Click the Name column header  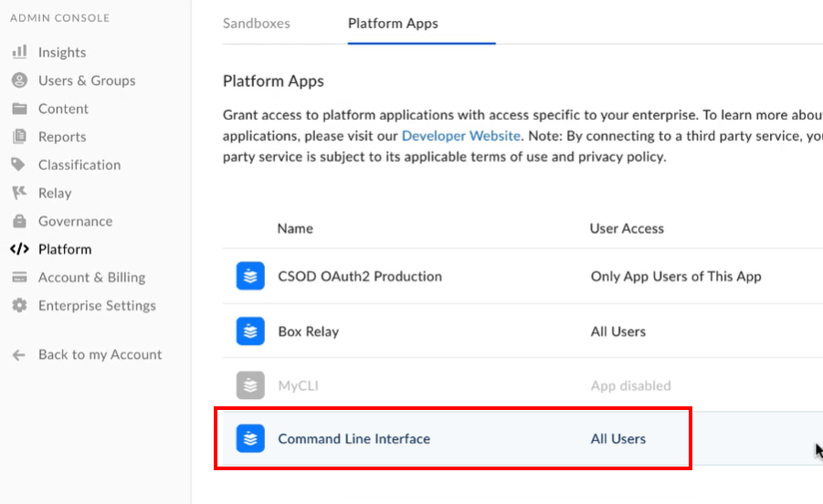click(x=295, y=228)
